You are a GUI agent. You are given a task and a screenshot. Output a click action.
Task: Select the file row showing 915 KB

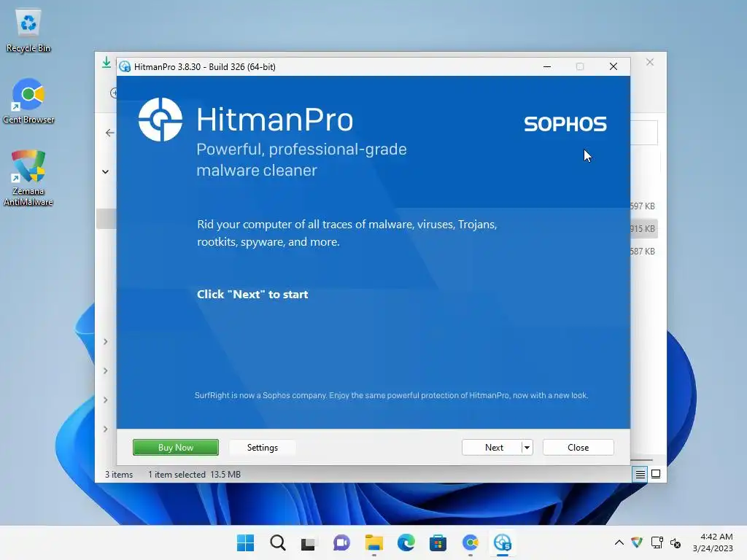pyautogui.click(x=643, y=228)
